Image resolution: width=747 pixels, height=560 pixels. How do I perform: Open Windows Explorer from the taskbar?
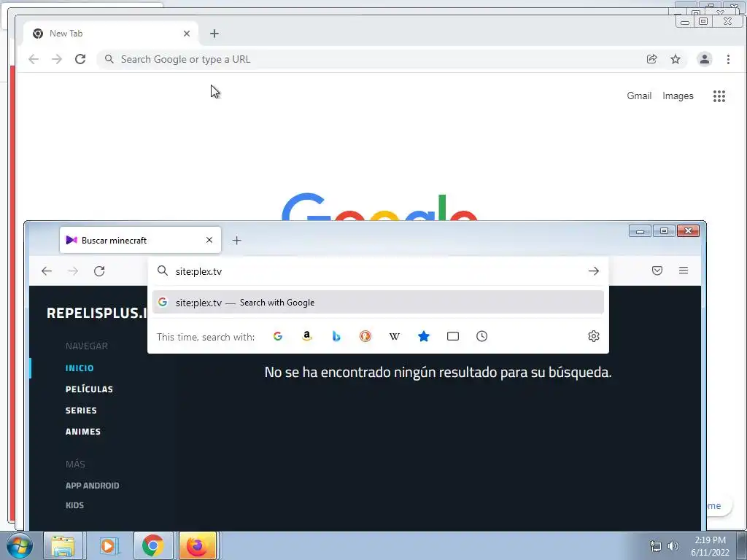coord(63,545)
